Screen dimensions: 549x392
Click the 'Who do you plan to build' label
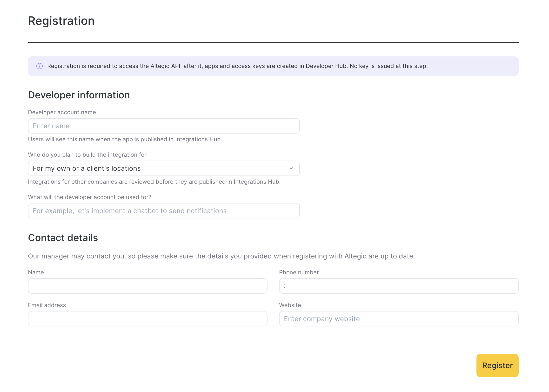87,155
